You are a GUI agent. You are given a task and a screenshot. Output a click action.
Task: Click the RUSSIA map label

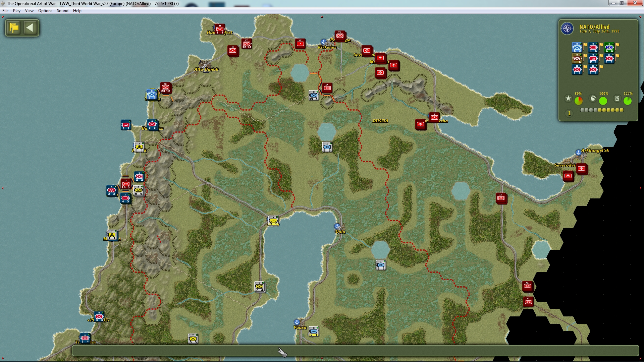point(380,121)
